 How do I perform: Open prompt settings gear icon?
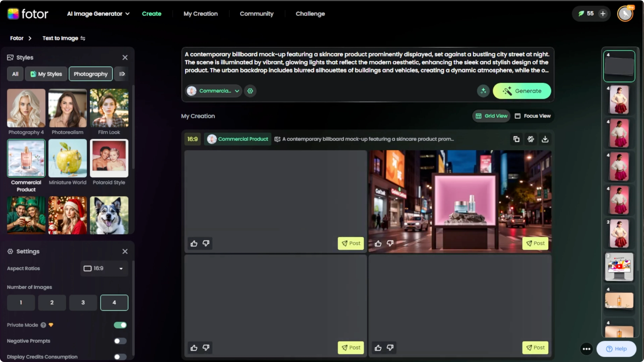(250, 91)
